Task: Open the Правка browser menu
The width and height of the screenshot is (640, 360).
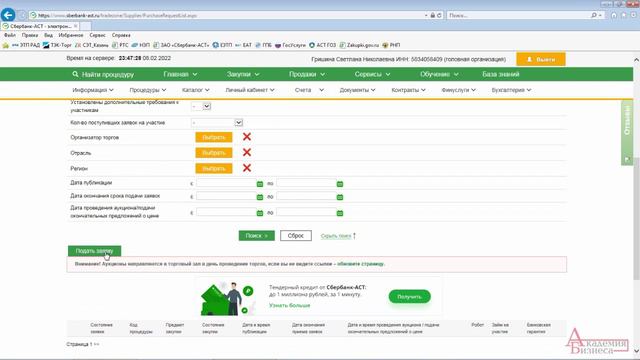Action: (30, 36)
